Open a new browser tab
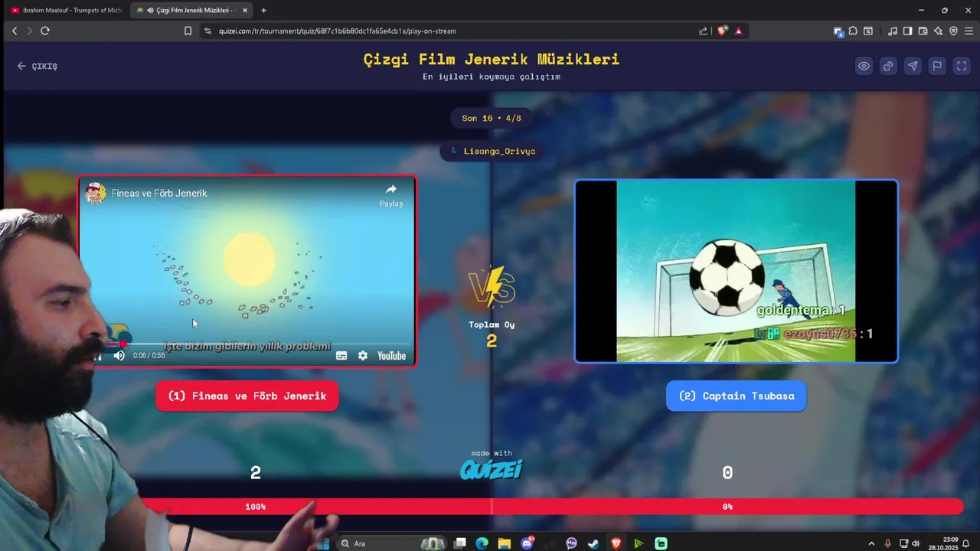Viewport: 980px width, 551px height. 263,10
